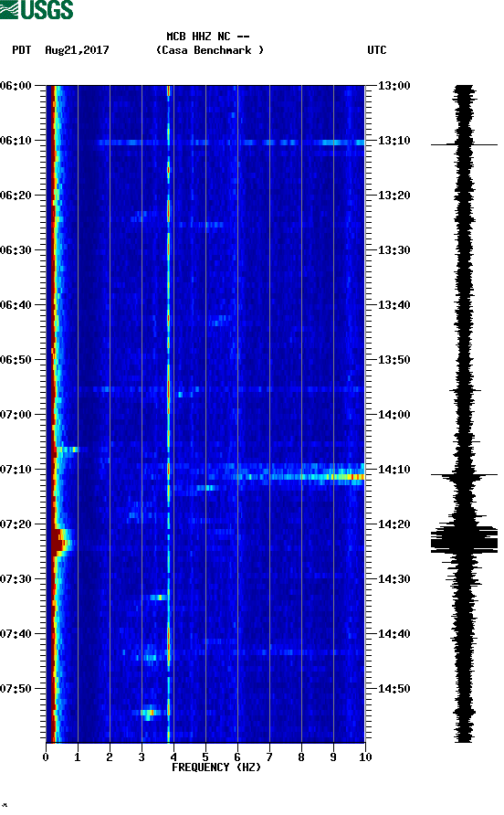Select the UTC timezone label

(377, 50)
